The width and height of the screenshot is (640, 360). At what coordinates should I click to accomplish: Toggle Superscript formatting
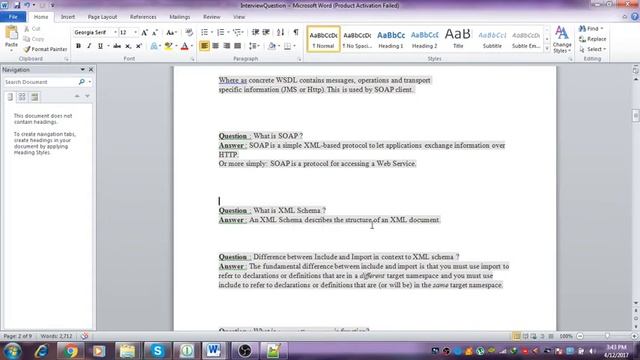click(139, 46)
